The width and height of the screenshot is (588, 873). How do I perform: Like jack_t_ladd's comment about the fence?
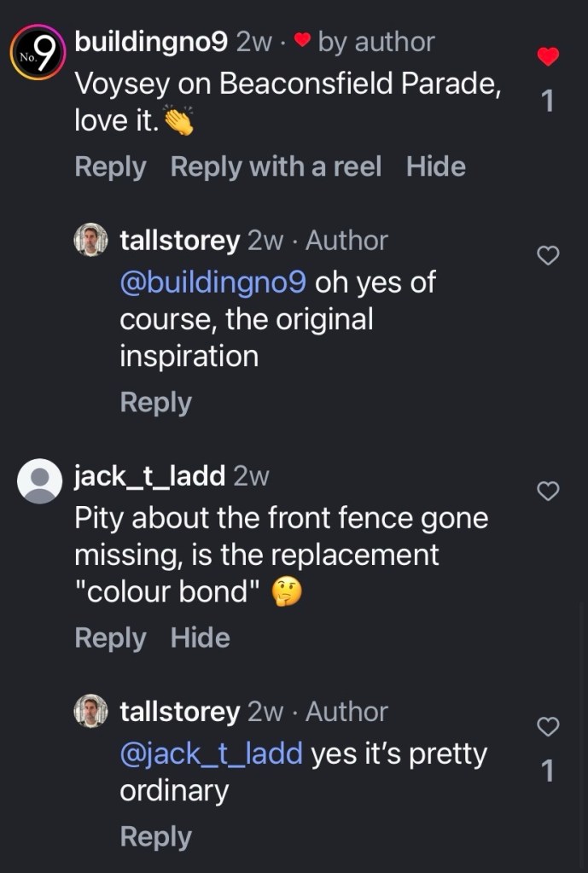548,491
